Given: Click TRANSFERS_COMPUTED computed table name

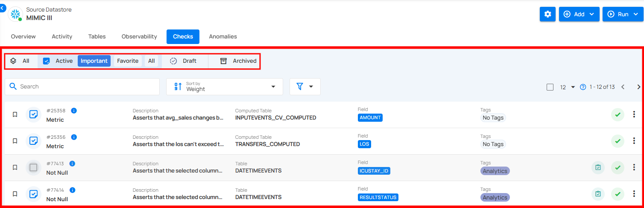Looking at the screenshot, I should (268, 144).
